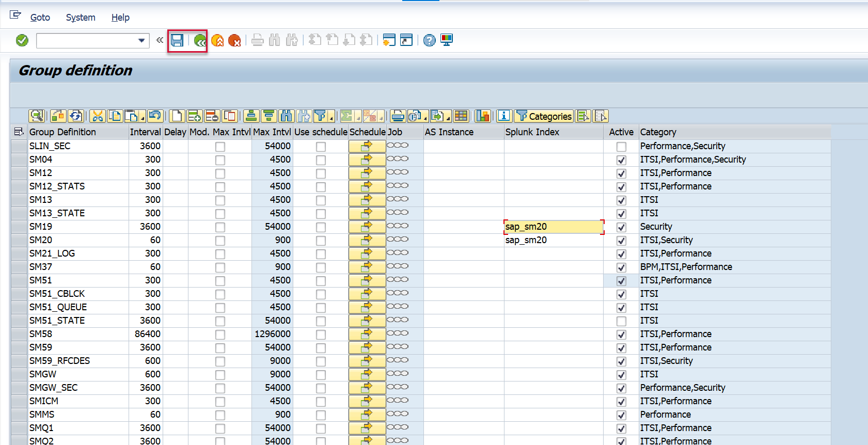
Task: Click the Schedule button for SM20 row
Action: [367, 240]
